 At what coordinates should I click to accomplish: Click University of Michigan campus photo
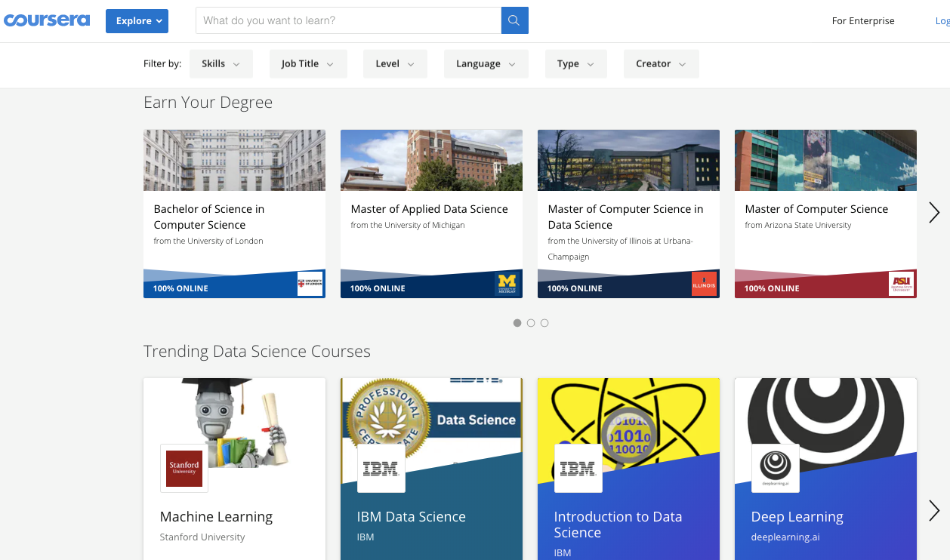[431, 160]
